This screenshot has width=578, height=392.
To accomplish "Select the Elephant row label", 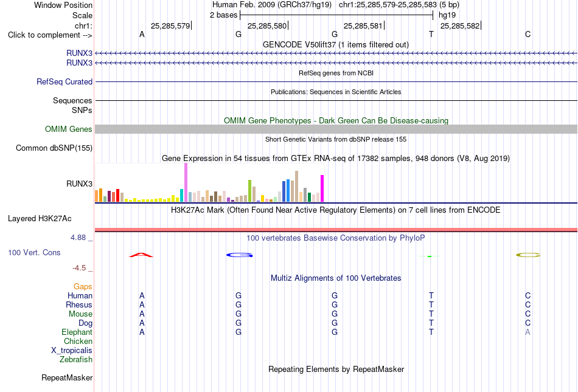I will coord(77,332).
